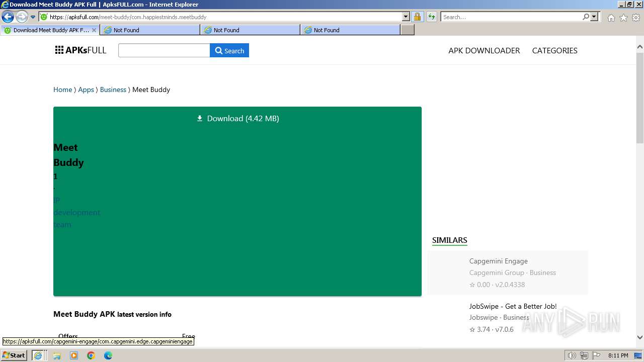The width and height of the screenshot is (644, 362).
Task: Open the media player taskbar icon
Action: (x=74, y=355)
